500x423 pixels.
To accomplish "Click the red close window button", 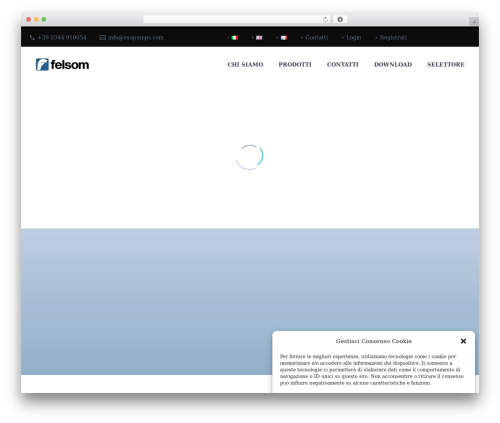I will point(29,19).
